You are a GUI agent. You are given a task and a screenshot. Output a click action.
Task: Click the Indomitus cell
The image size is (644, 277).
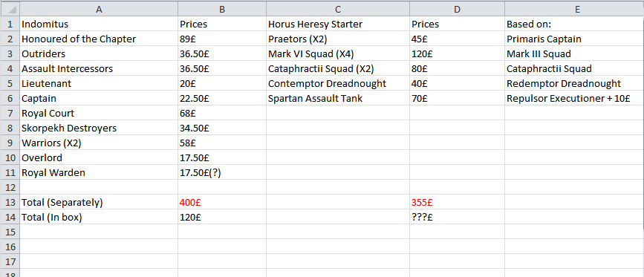click(99, 25)
